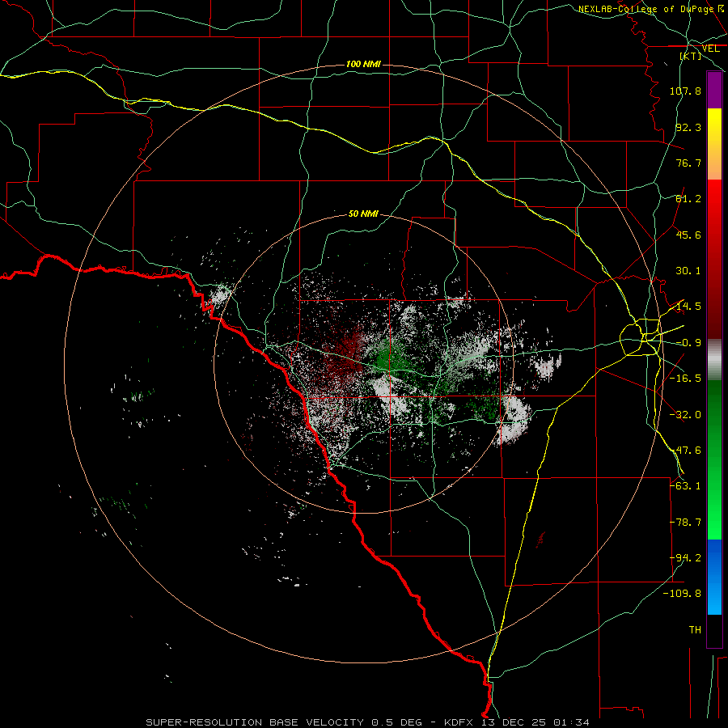Screen dimensions: 728x728
Task: Click the -47.6 velocity scale value
Action: (x=685, y=451)
